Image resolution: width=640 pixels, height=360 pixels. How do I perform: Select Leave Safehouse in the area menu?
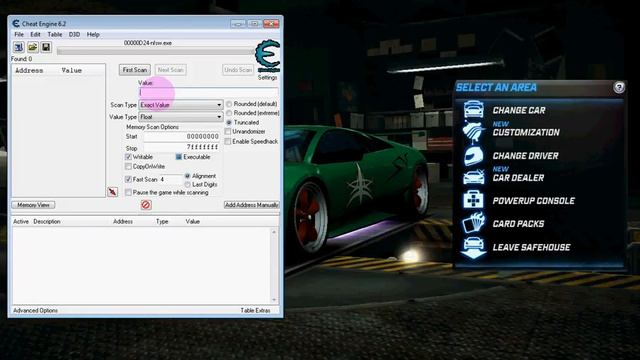coord(531,247)
